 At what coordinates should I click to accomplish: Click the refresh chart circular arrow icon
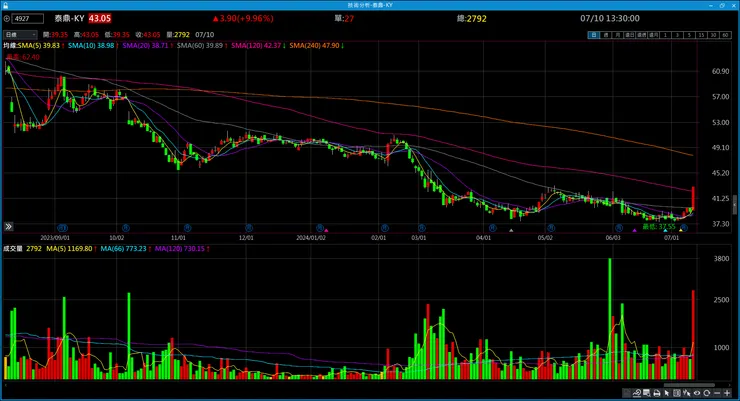(x=706, y=393)
